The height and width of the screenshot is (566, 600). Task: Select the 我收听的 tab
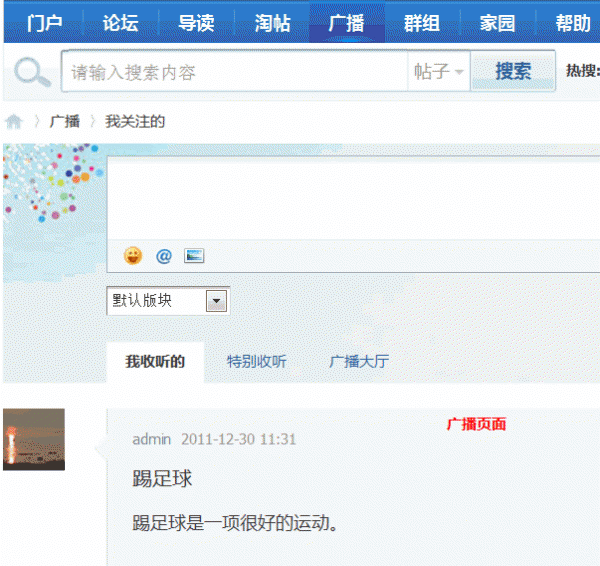(155, 362)
